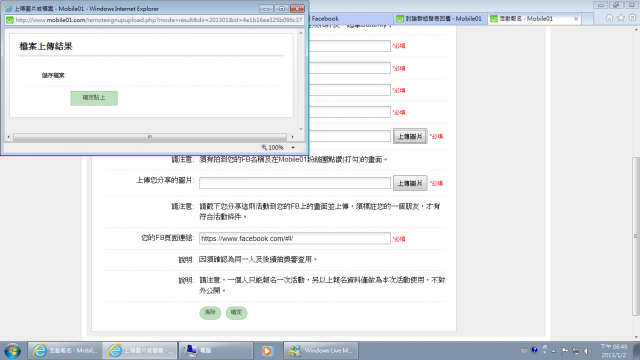Click the Mobile01 favicon in popup address bar

pyautogui.click(x=10, y=20)
